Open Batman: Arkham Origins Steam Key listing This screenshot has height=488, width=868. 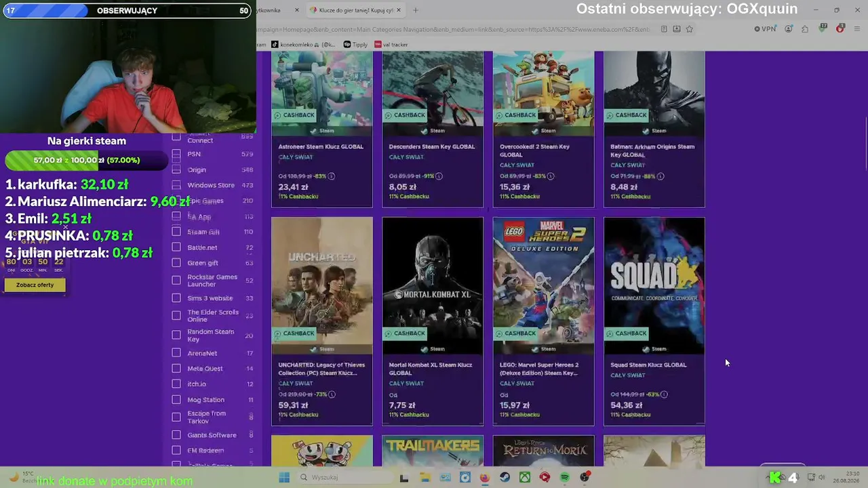[652, 150]
